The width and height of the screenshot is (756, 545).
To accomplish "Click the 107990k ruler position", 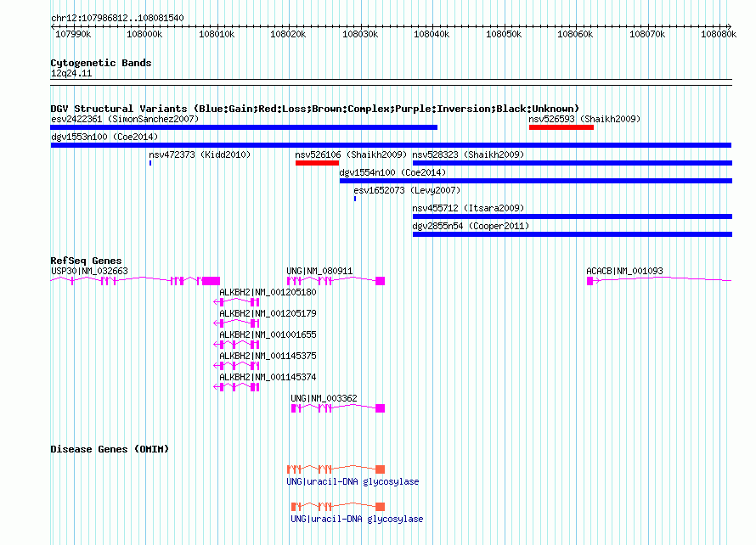I will [x=73, y=34].
